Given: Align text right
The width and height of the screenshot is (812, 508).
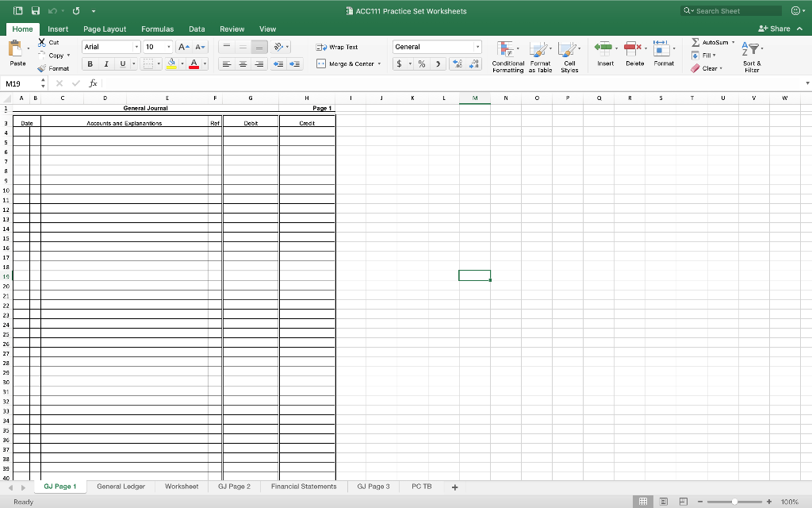Looking at the screenshot, I should tap(259, 63).
